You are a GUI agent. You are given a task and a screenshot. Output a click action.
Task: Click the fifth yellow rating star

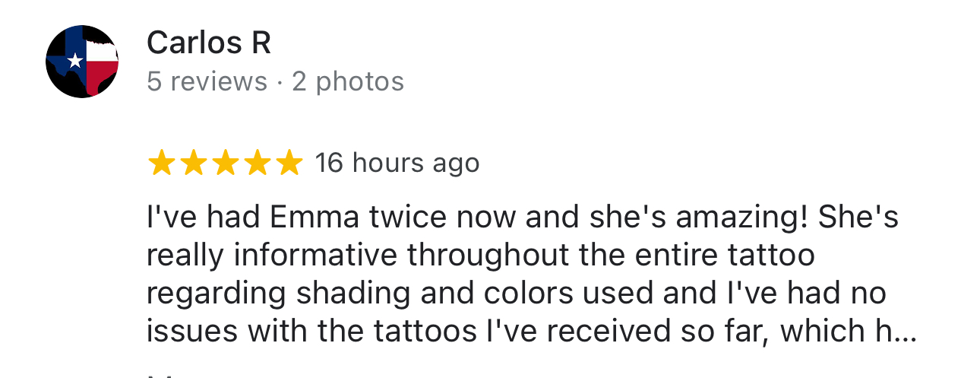289,164
